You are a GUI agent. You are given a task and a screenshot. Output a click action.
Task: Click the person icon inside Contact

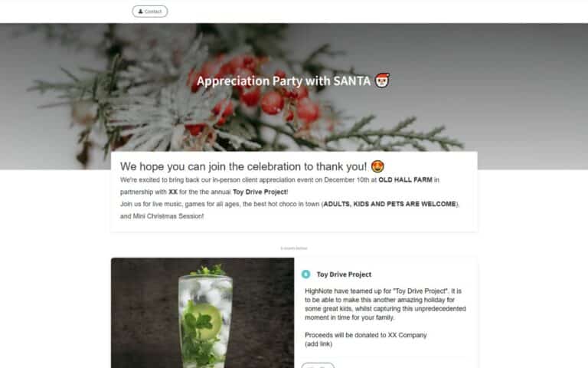140,11
